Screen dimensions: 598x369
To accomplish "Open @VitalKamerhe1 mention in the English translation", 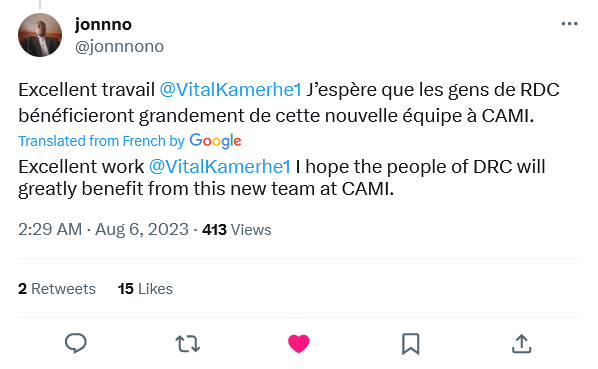I will coord(220,167).
